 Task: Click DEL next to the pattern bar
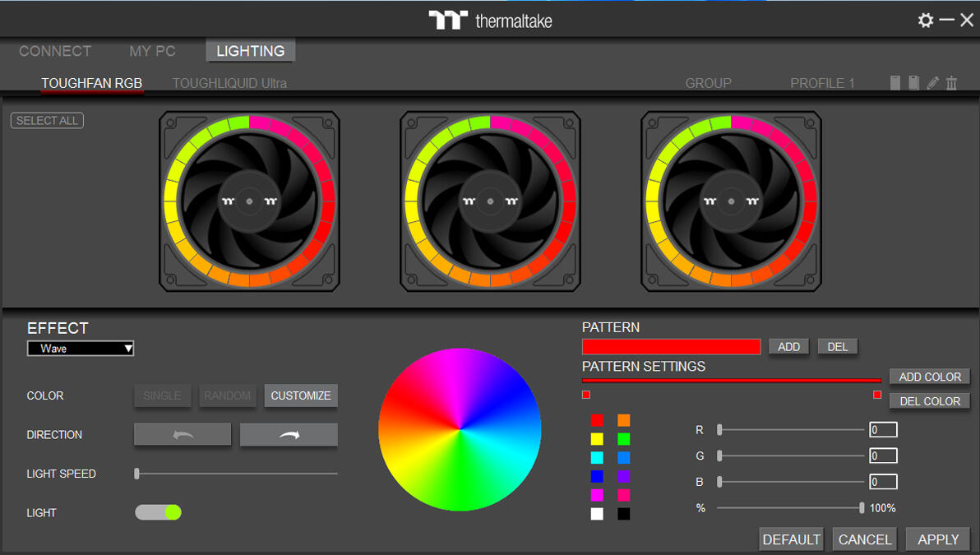pyautogui.click(x=838, y=347)
